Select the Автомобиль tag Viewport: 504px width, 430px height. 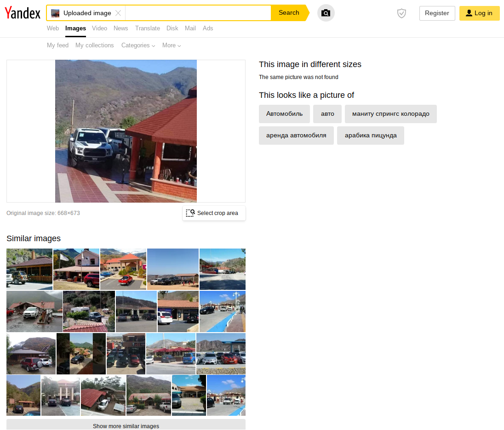(x=284, y=114)
